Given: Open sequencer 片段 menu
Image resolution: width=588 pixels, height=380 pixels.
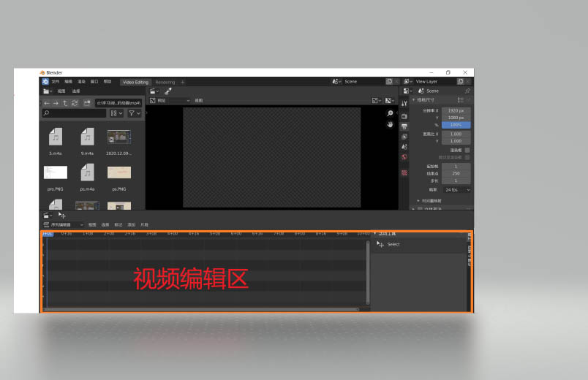Looking at the screenshot, I should pyautogui.click(x=144, y=225).
